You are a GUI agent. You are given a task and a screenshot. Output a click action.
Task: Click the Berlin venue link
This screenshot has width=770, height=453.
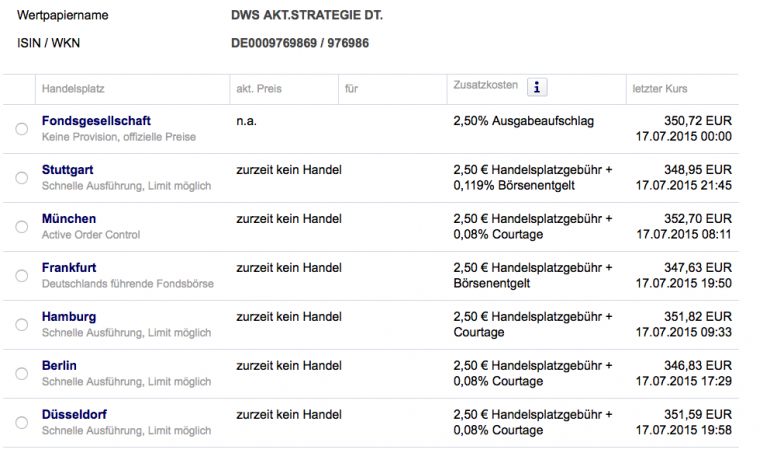click(x=59, y=366)
